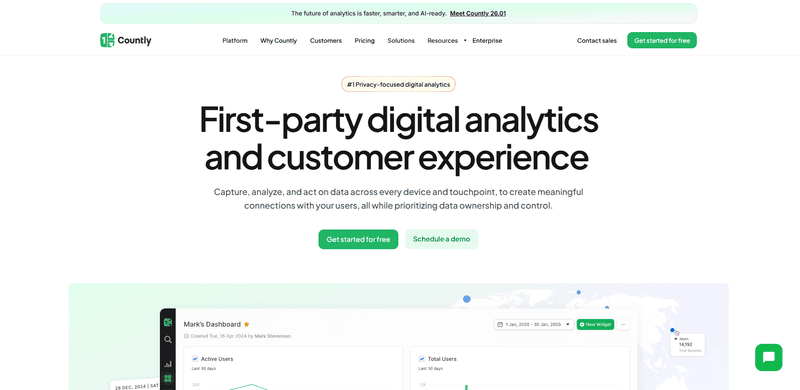This screenshot has width=800, height=390.
Task: Open the bar chart analytics sidebar icon
Action: [x=168, y=364]
